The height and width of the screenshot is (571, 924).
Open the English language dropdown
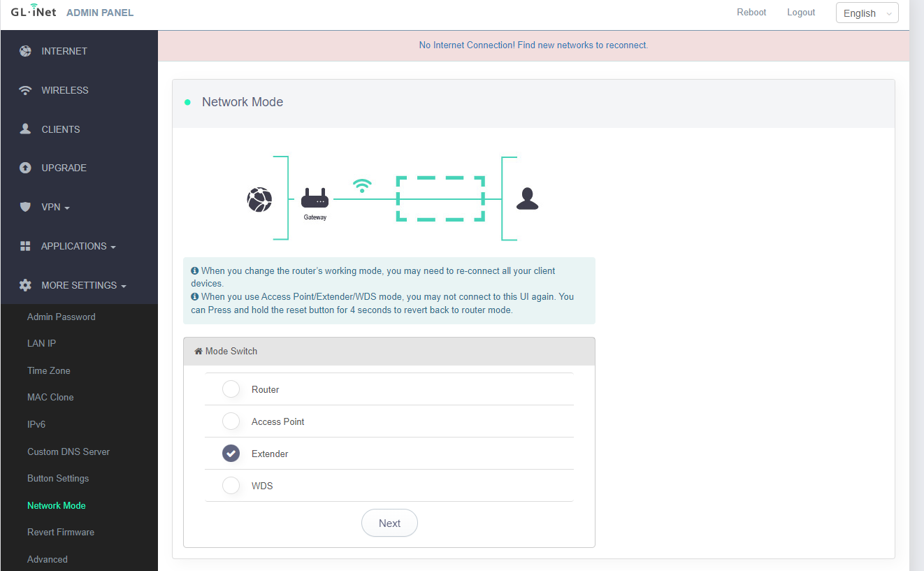tap(867, 13)
